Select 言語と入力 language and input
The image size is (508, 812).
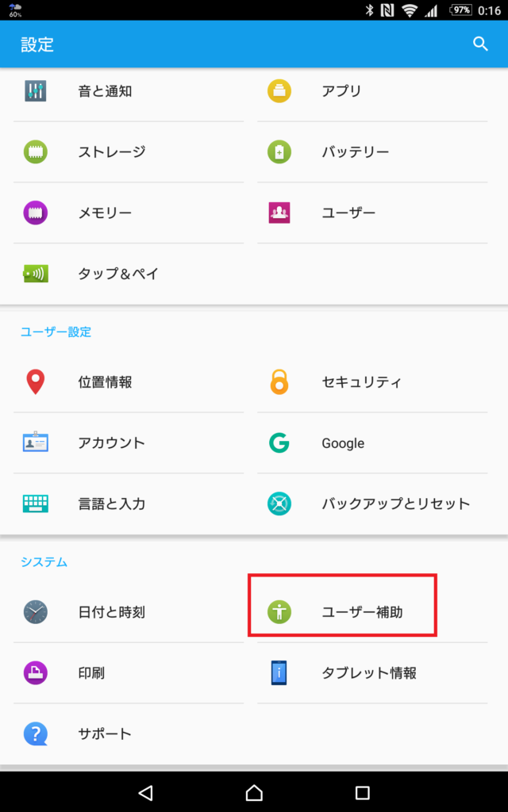tap(111, 504)
